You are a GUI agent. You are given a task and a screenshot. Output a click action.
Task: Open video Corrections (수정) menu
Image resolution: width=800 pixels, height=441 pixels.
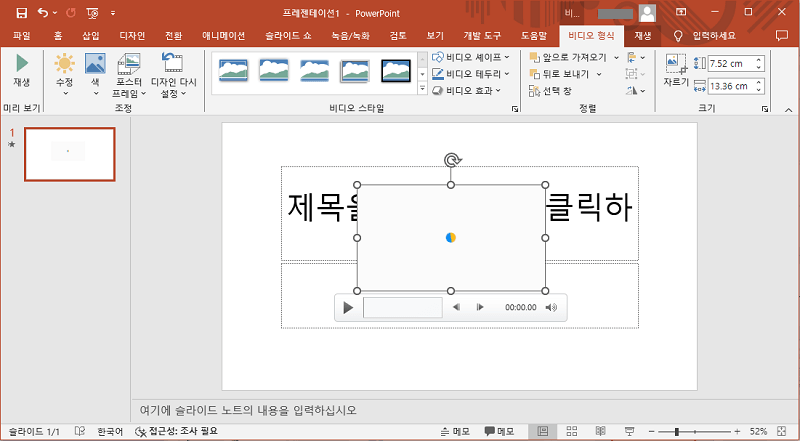[65, 75]
